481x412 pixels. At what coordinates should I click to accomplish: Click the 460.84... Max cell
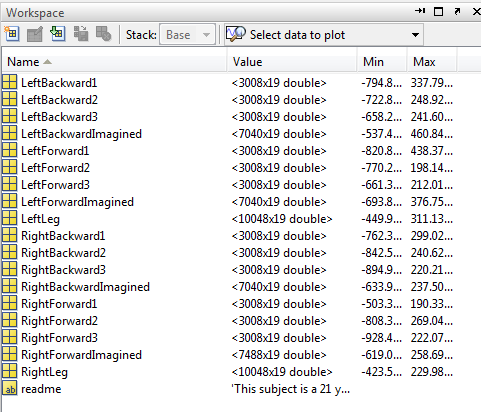[432, 134]
